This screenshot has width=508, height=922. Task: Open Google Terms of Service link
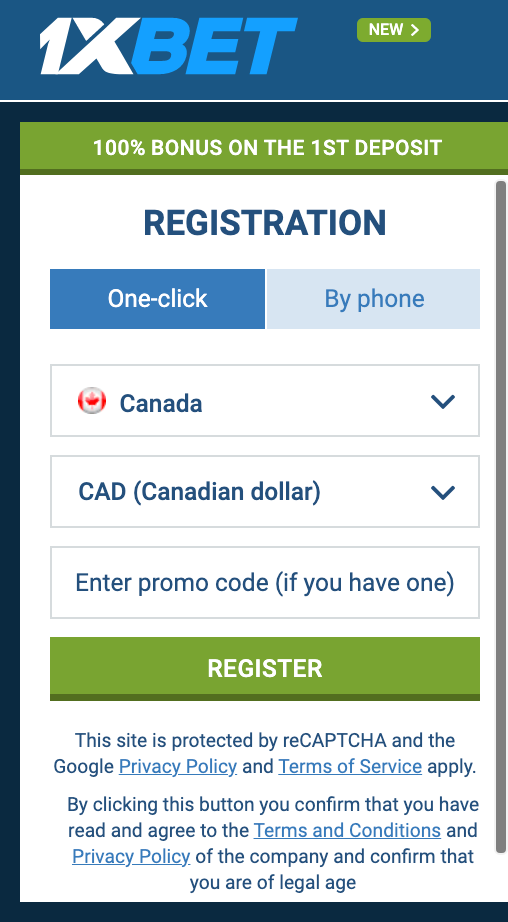point(350,767)
